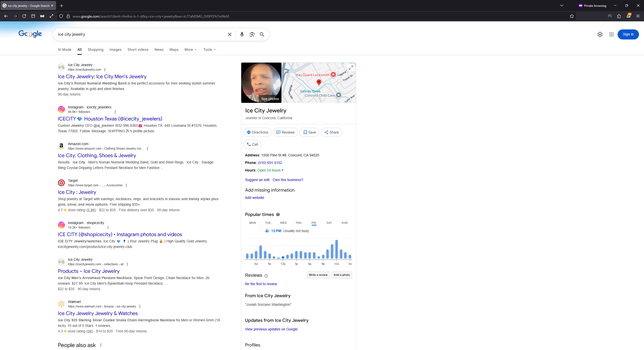Open three-dot menu beside Target result
Screen dimensions: 644x350
pos(126,185)
